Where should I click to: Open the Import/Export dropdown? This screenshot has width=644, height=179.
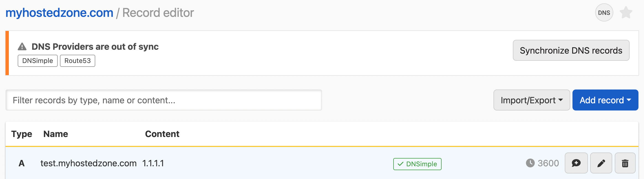tap(531, 100)
